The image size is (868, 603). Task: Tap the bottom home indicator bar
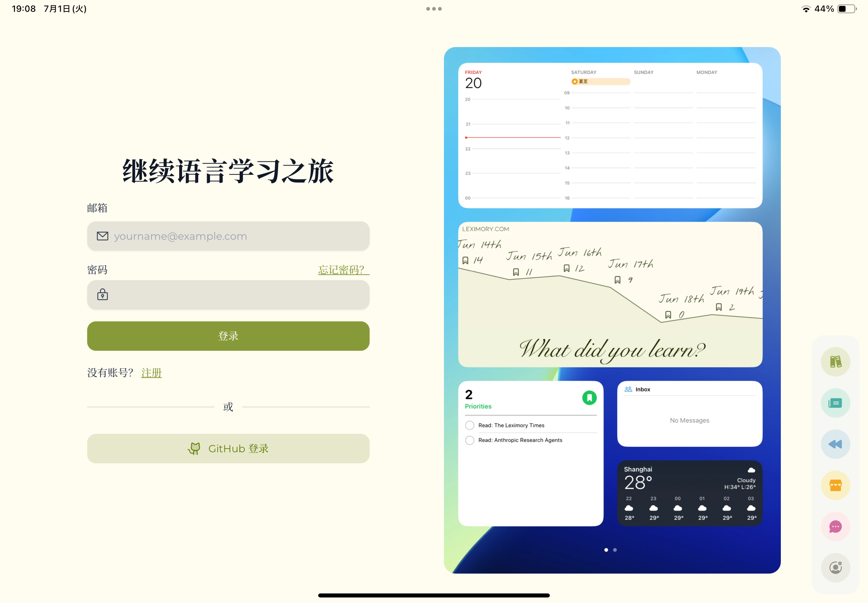click(434, 595)
